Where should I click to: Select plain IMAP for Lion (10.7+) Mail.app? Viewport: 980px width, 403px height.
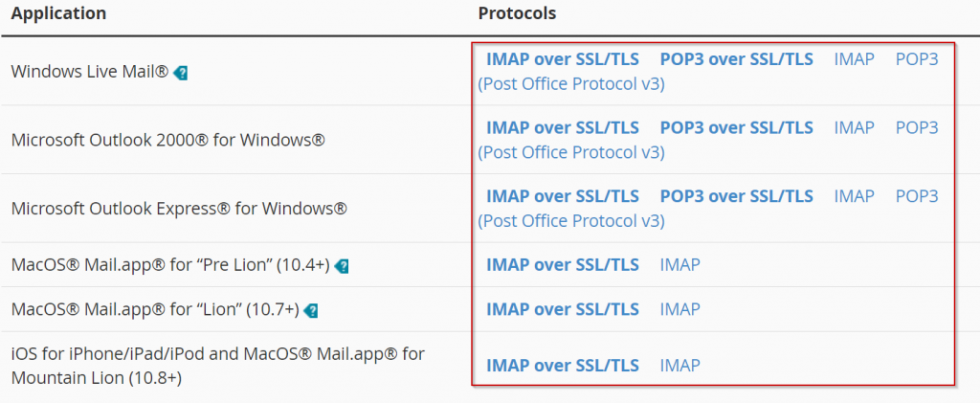pos(680,309)
